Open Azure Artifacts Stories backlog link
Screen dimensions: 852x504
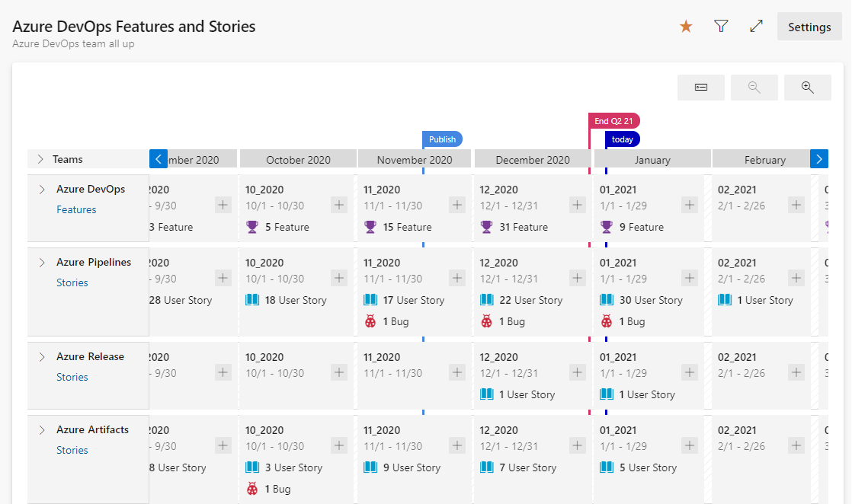[x=72, y=450]
